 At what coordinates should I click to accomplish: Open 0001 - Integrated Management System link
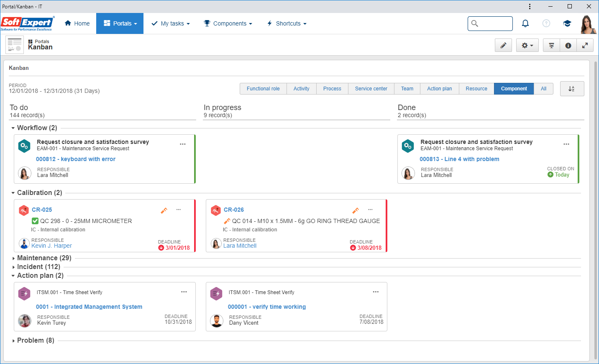pos(89,307)
